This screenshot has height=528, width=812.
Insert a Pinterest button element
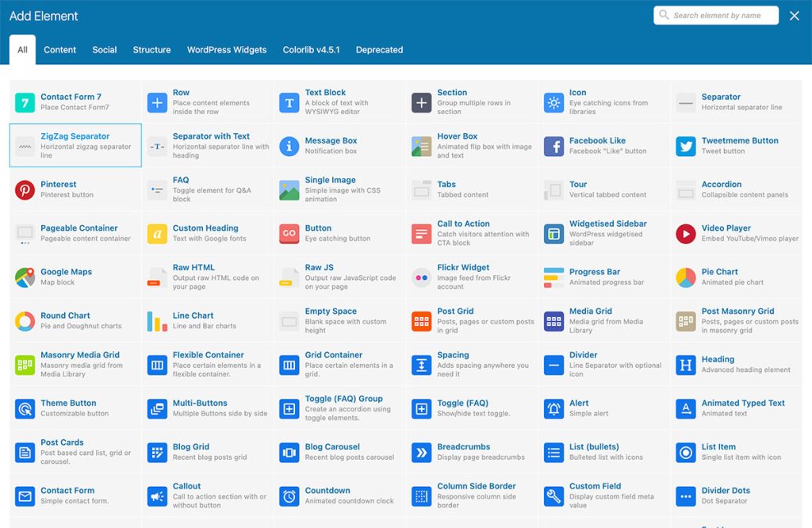click(x=74, y=189)
